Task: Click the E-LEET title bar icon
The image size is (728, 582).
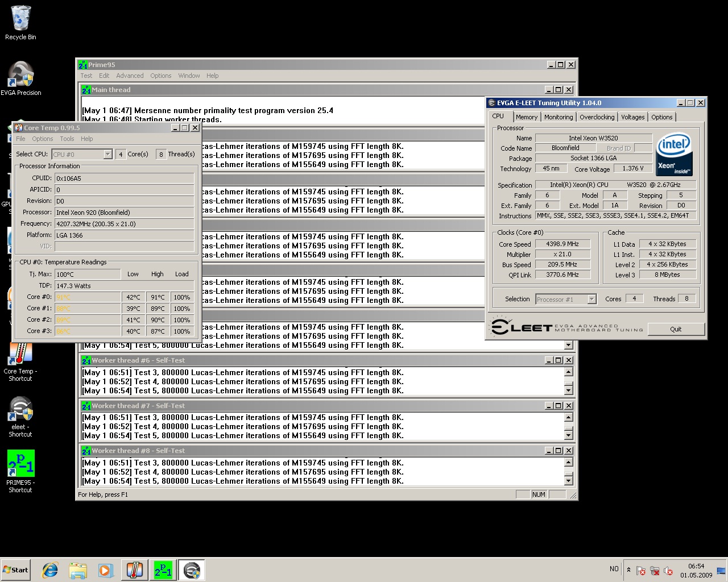Action: tap(492, 103)
